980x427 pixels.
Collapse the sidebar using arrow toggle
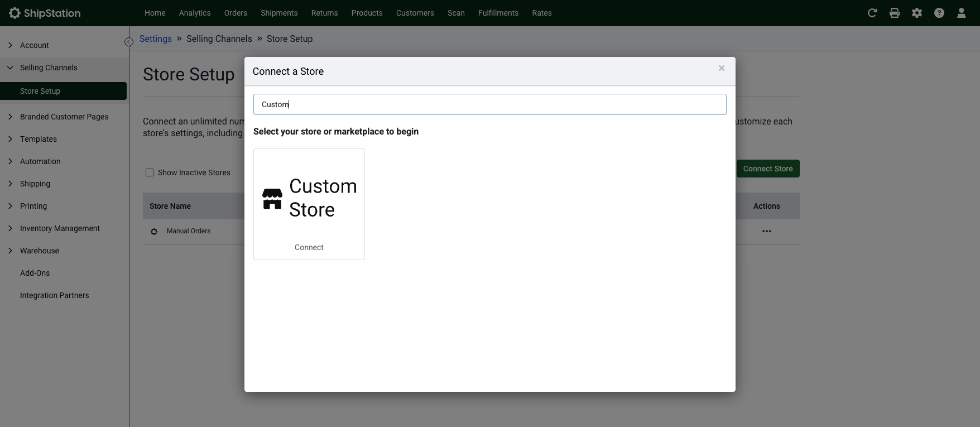tap(128, 42)
